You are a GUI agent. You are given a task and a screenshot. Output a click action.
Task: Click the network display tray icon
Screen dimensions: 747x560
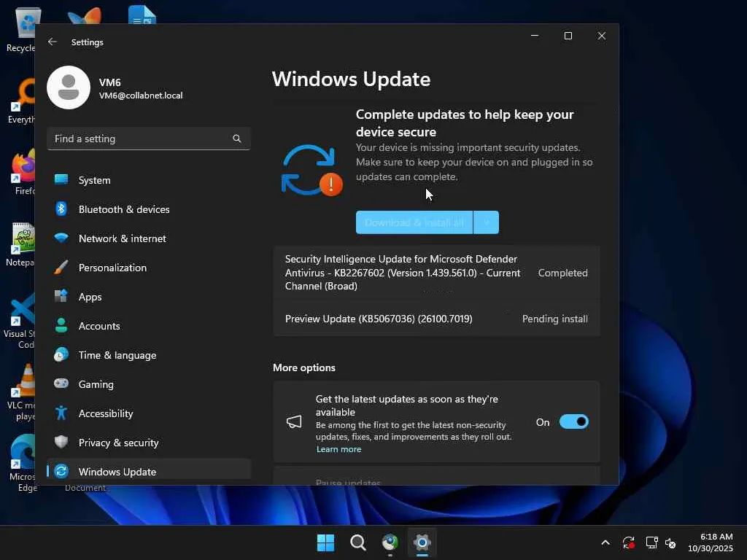click(651, 542)
